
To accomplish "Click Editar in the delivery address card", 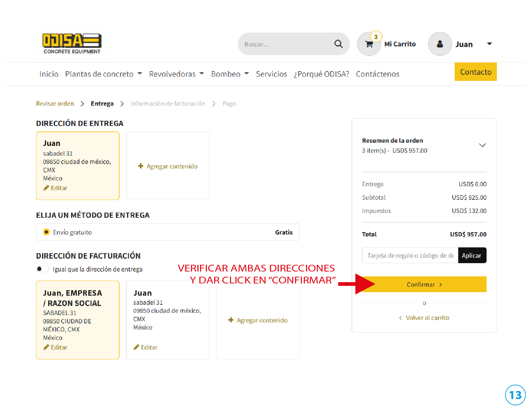I will tap(59, 188).
